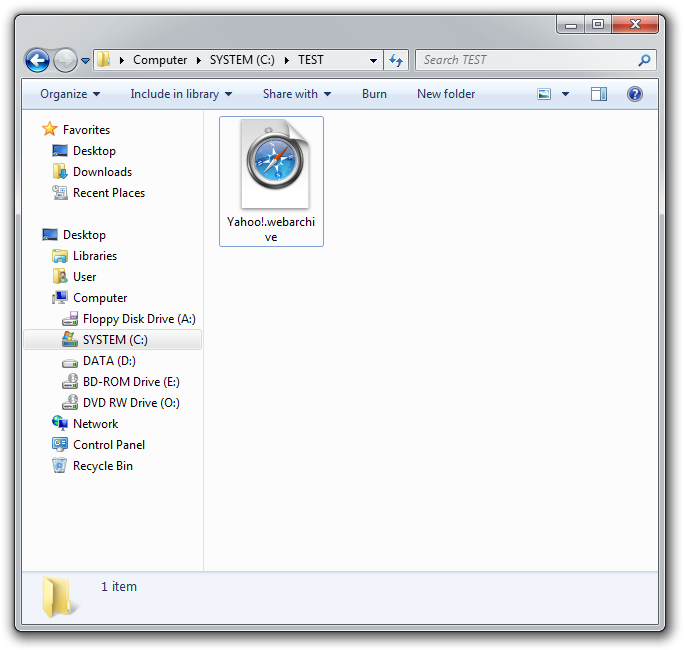Select Computer in the navigation tree
The height and width of the screenshot is (650, 684).
[x=100, y=298]
